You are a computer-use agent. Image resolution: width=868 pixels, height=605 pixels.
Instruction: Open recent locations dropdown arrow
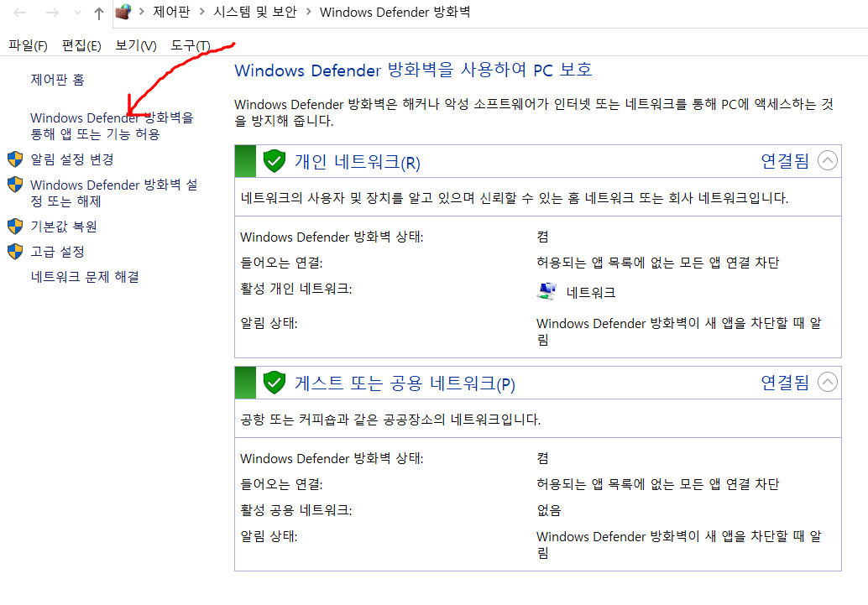77,13
